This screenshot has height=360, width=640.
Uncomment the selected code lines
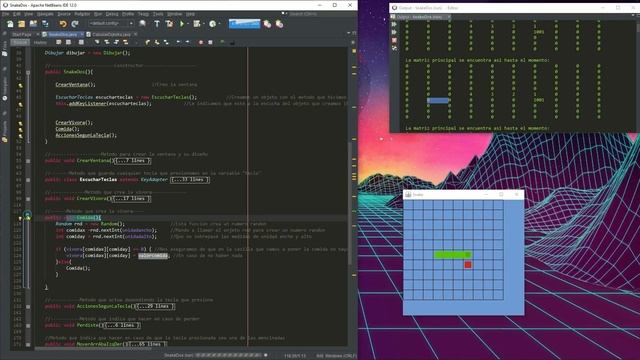[232, 43]
